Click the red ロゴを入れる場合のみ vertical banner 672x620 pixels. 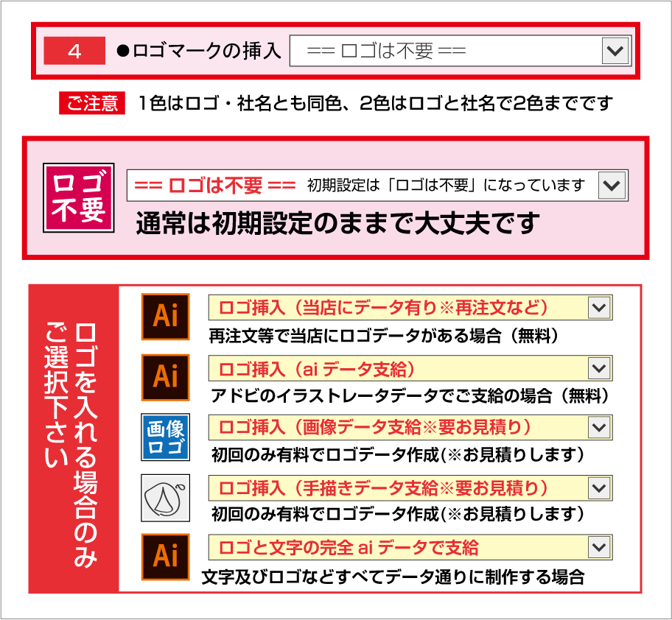pos(74,439)
